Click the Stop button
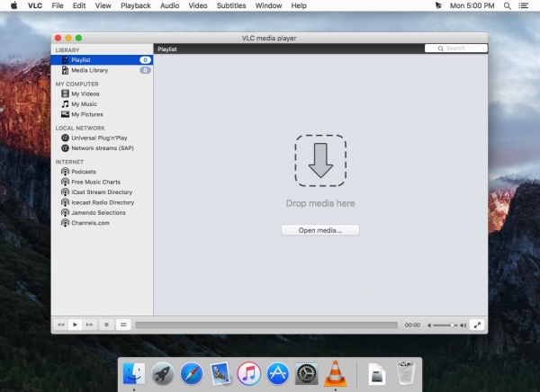 106,325
